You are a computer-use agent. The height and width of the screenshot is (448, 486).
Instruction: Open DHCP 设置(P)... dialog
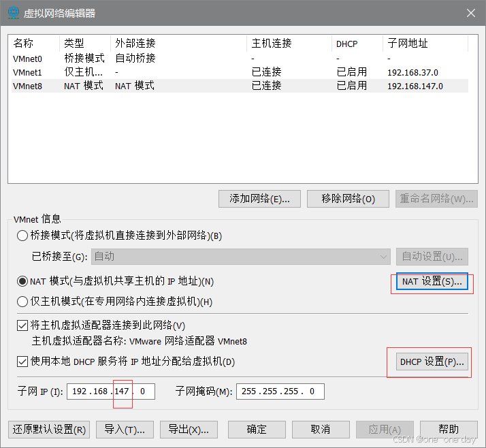(x=432, y=362)
